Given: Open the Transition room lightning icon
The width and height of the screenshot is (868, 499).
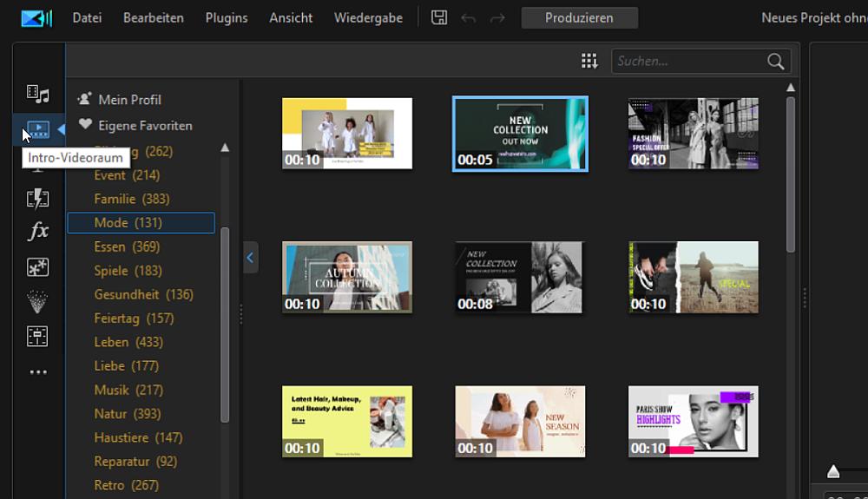Looking at the screenshot, I should (37, 199).
